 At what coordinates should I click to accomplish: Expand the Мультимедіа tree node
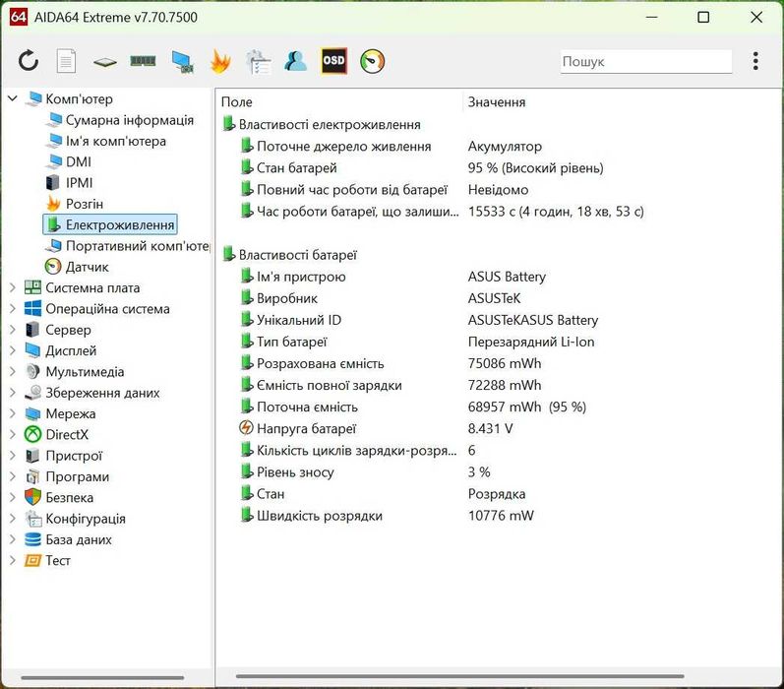coord(13,372)
